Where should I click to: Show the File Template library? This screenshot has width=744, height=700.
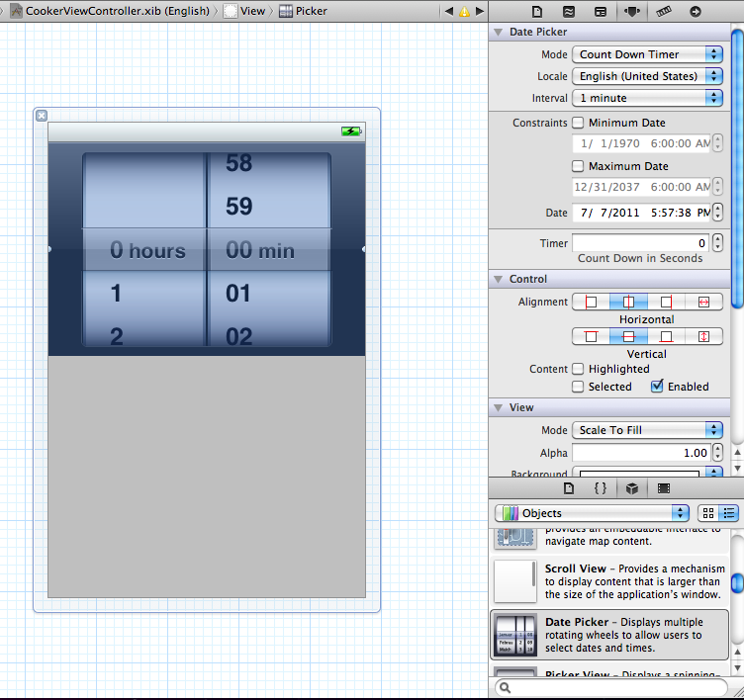569,488
